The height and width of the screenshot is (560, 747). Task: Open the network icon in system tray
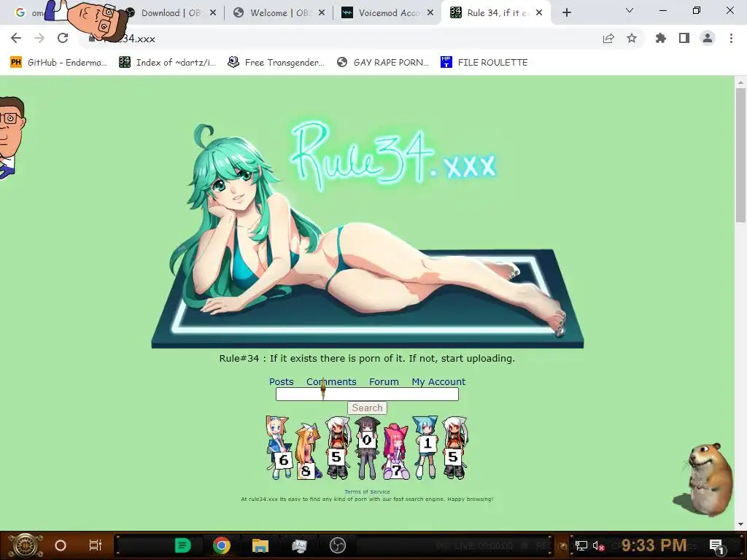[581, 545]
